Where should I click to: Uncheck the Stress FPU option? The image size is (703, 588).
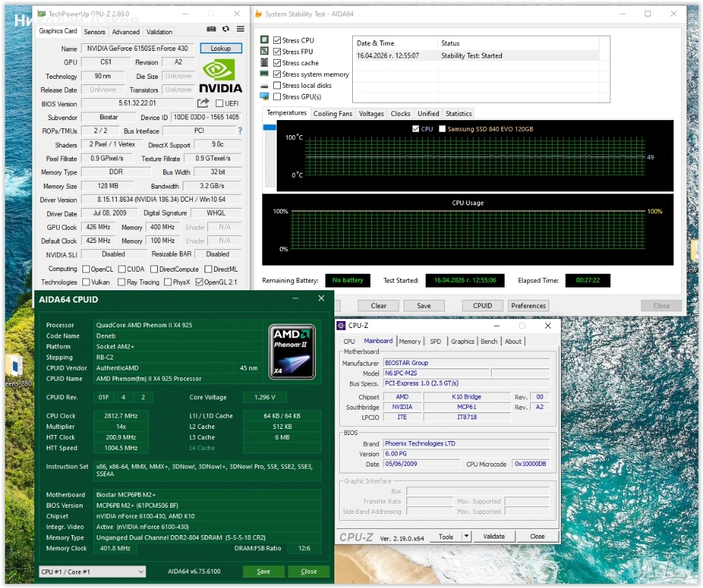tap(277, 51)
